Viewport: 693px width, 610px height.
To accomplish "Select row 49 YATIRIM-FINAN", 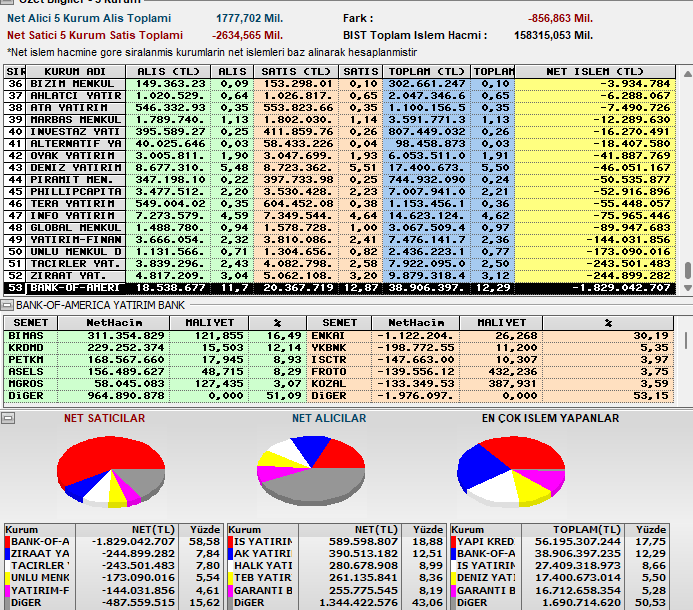I will click(339, 240).
